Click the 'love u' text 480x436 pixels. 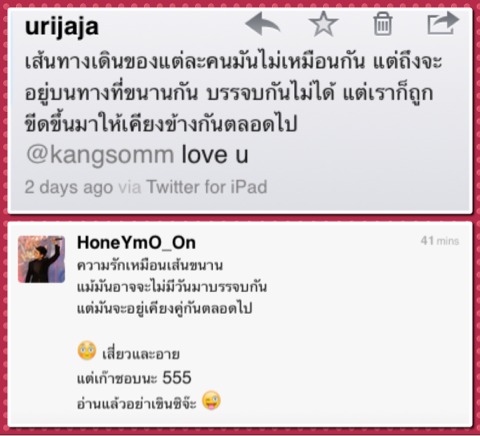215,155
